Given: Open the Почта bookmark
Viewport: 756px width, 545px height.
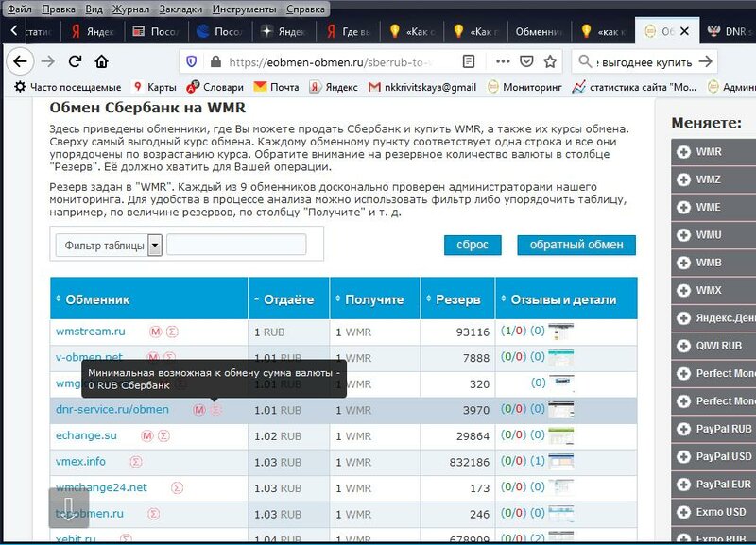Looking at the screenshot, I should coord(276,87).
